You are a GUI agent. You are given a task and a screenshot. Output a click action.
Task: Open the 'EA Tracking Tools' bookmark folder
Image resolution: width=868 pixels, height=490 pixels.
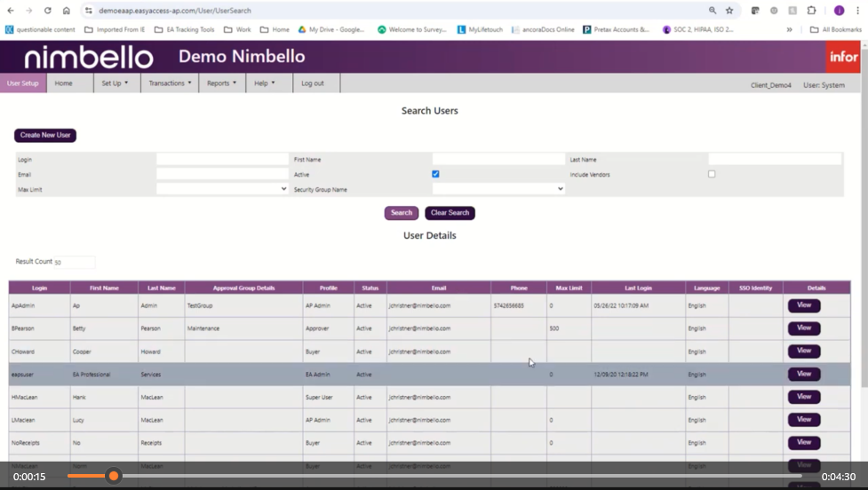[x=184, y=30]
